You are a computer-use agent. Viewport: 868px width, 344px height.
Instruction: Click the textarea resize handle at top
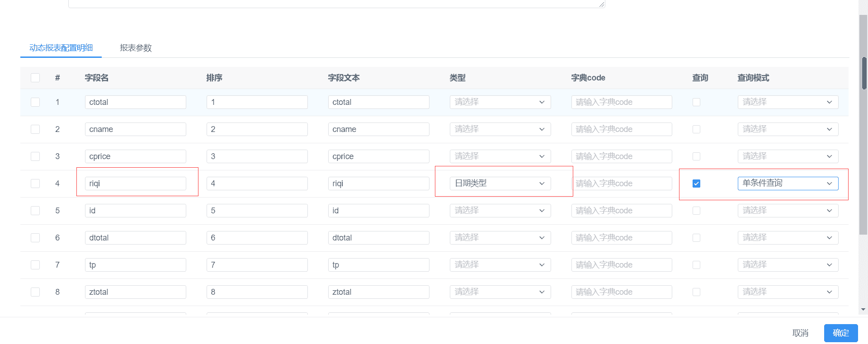click(601, 5)
